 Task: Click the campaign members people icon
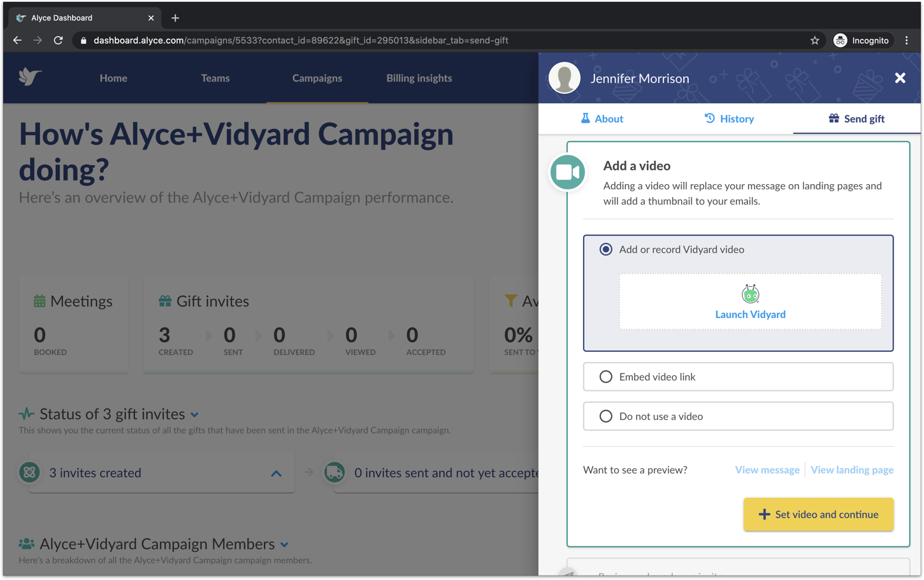pos(26,544)
